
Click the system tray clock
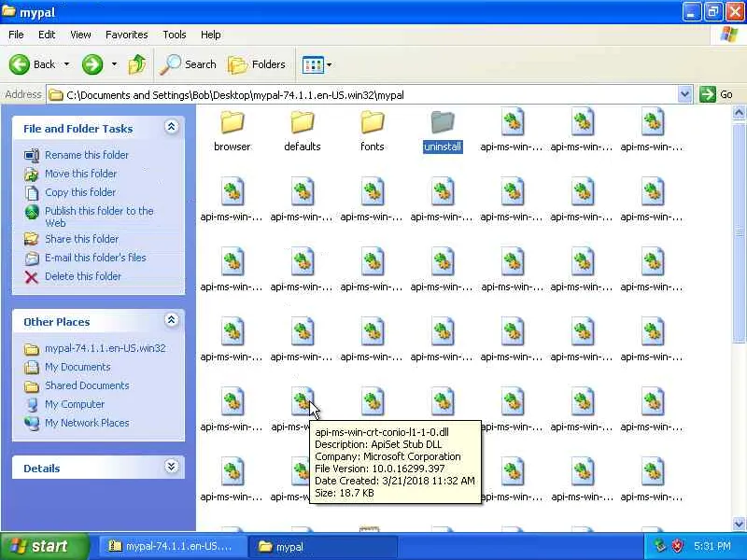712,546
